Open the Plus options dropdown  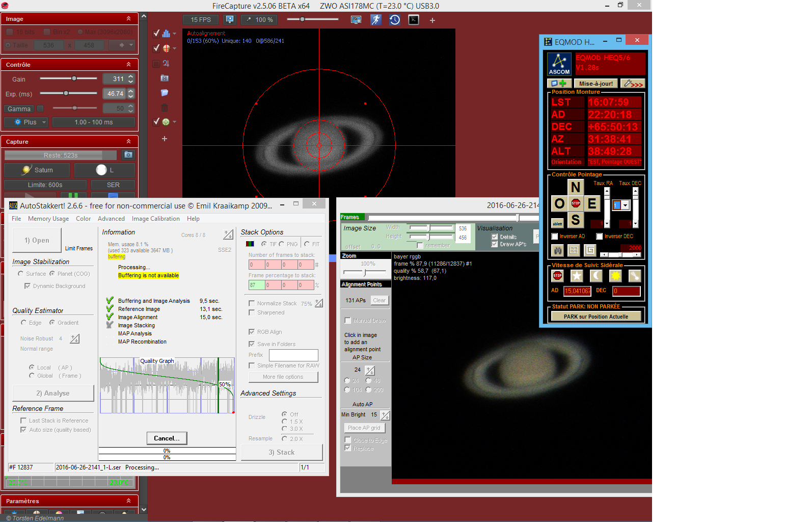pyautogui.click(x=26, y=122)
